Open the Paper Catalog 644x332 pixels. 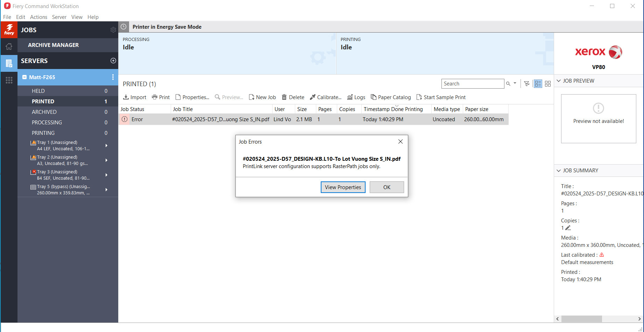[x=391, y=97]
